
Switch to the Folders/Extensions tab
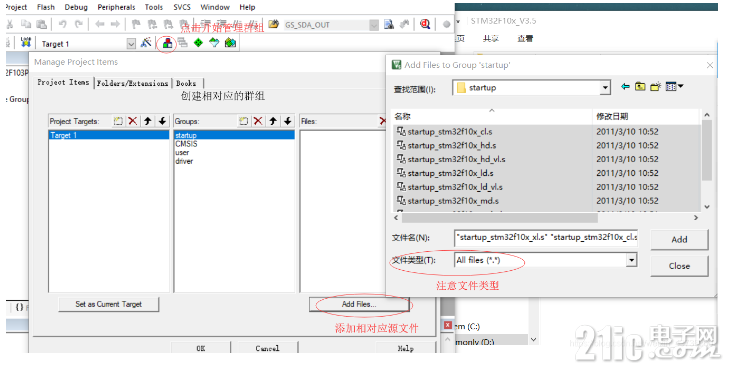point(133,83)
